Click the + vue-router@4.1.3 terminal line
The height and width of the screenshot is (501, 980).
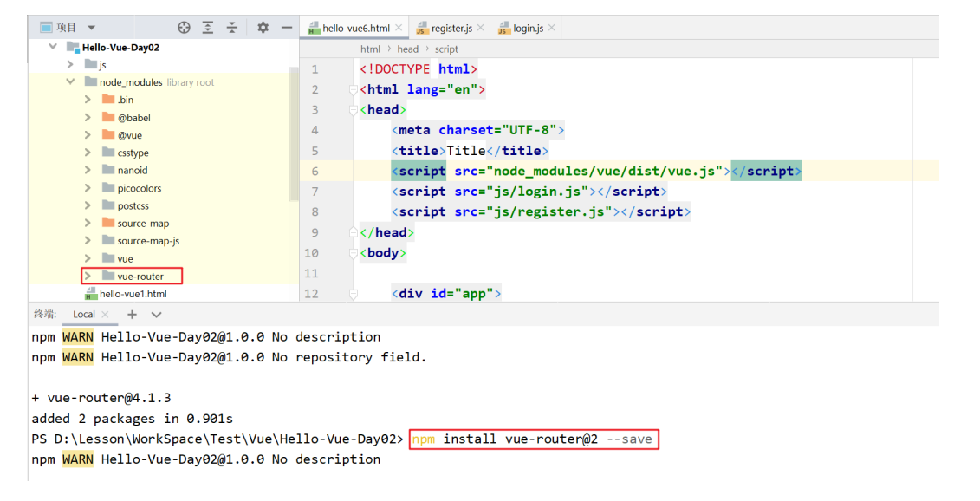(x=101, y=398)
